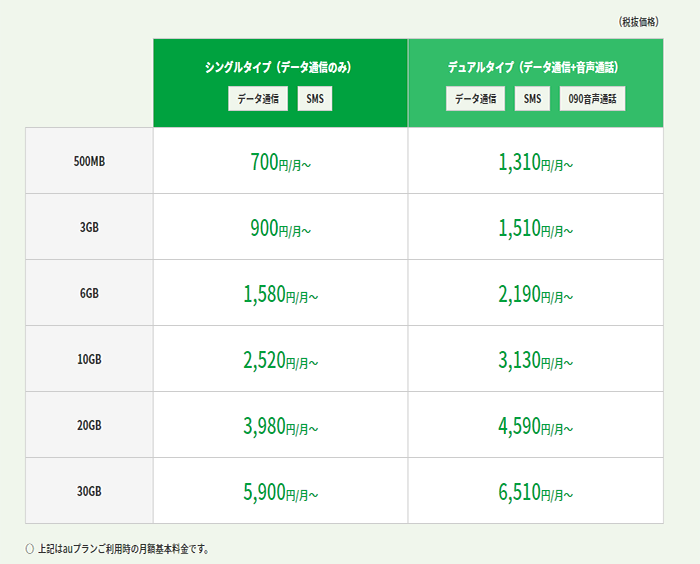Click データ通信 badge under デュアルタイプ
700x564 pixels.
[475, 99]
